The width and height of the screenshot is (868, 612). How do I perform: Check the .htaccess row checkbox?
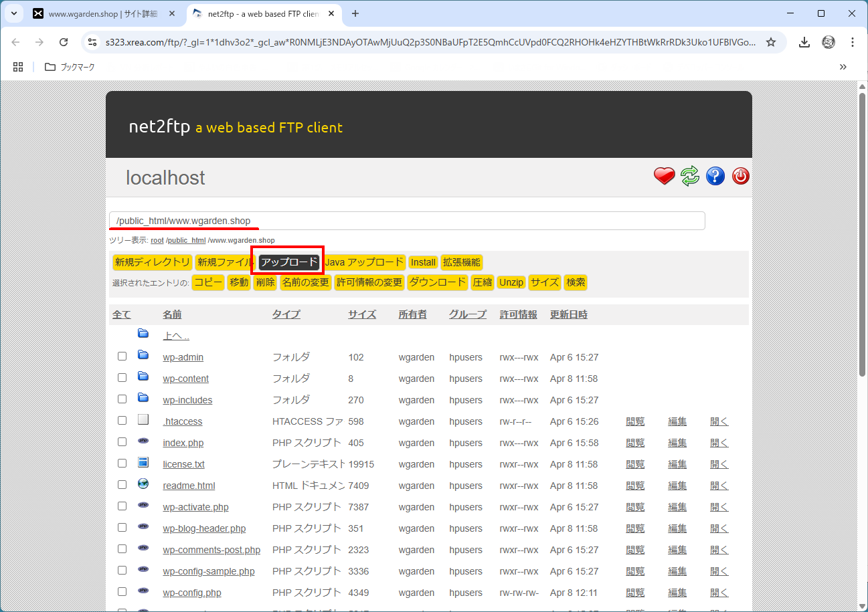pos(122,420)
